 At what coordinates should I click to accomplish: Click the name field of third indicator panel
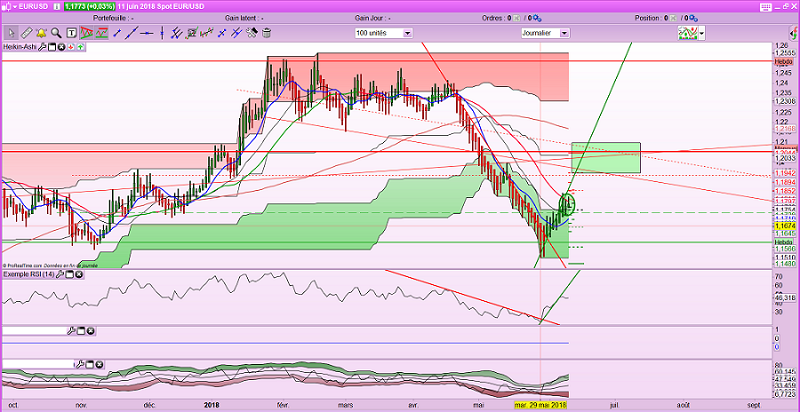point(35,331)
